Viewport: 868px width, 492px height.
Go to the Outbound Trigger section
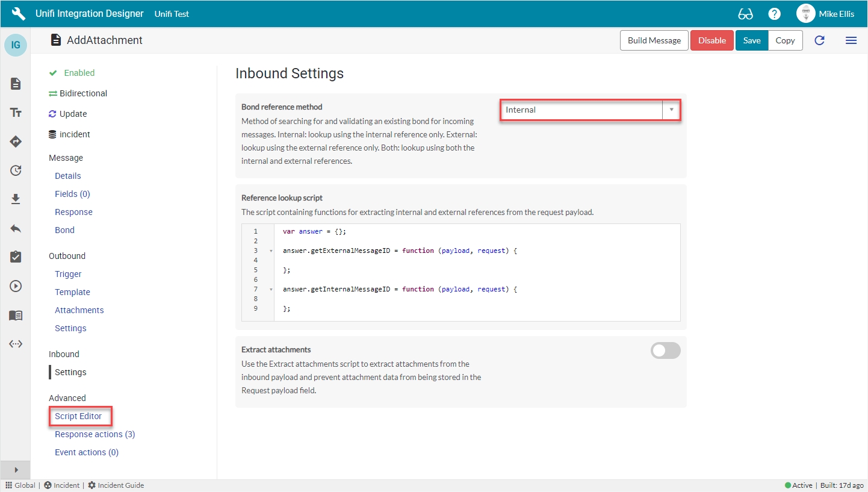click(x=68, y=274)
